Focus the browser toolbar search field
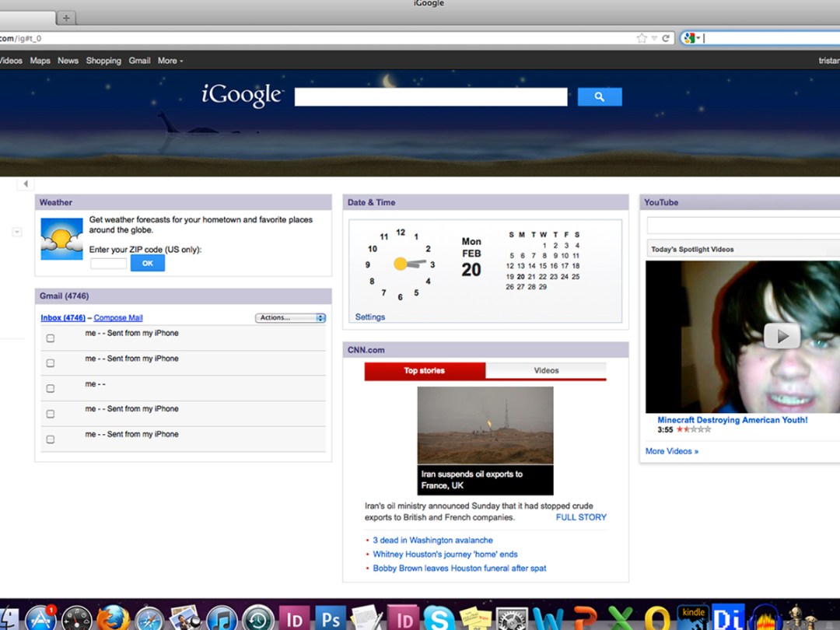The image size is (840, 630). pyautogui.click(x=770, y=38)
